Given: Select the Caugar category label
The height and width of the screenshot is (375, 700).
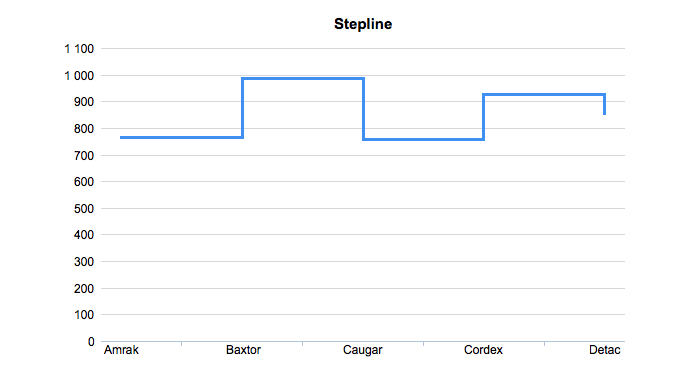Looking at the screenshot, I should (362, 350).
